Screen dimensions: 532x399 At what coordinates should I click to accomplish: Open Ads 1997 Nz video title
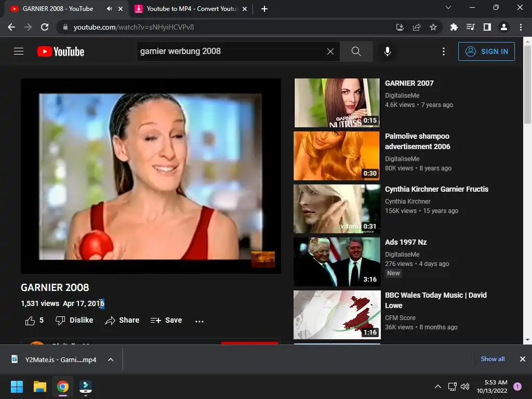pyautogui.click(x=406, y=242)
